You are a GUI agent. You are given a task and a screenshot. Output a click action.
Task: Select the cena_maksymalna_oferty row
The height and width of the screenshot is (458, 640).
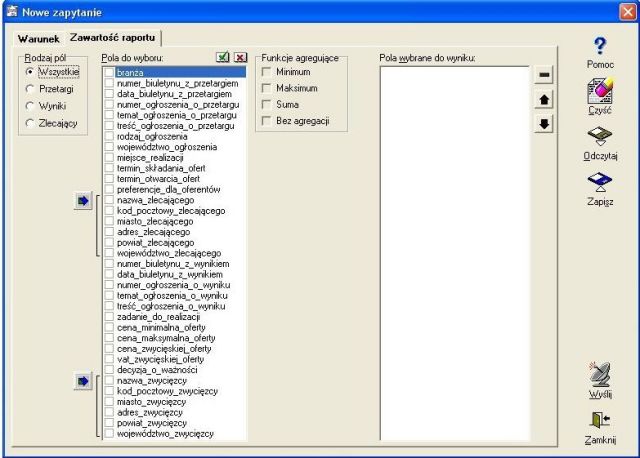click(175, 338)
